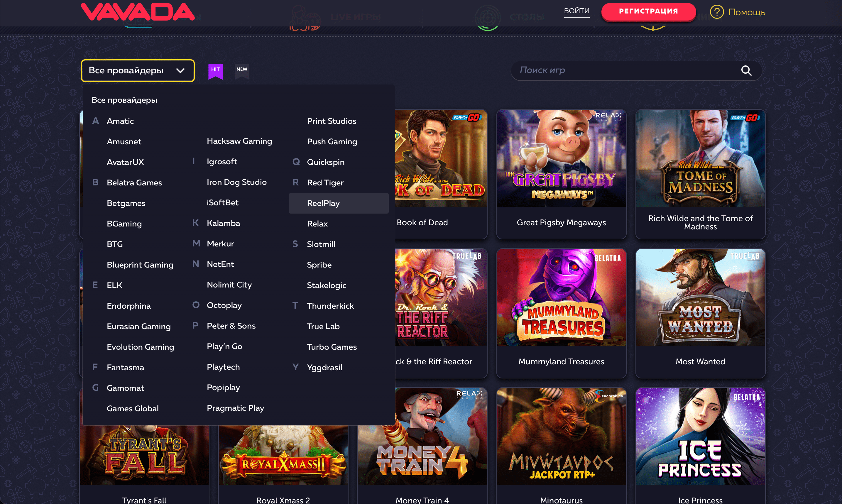Choose Quickspin provider
This screenshot has width=842, height=504.
[326, 162]
